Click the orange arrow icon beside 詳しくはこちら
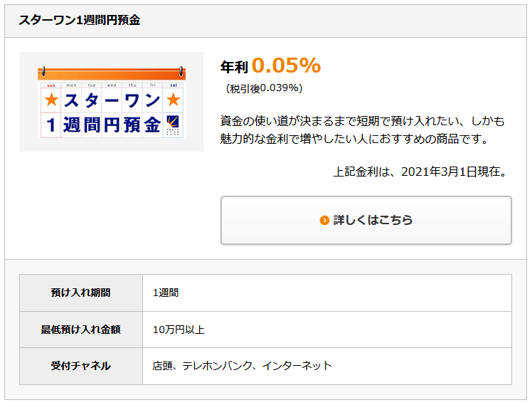The height and width of the screenshot is (405, 532). tap(324, 221)
